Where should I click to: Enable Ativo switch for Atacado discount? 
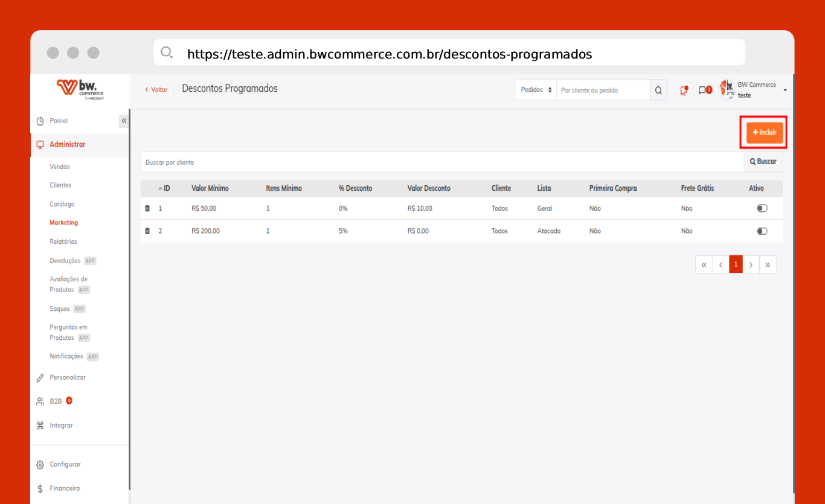[x=762, y=231]
